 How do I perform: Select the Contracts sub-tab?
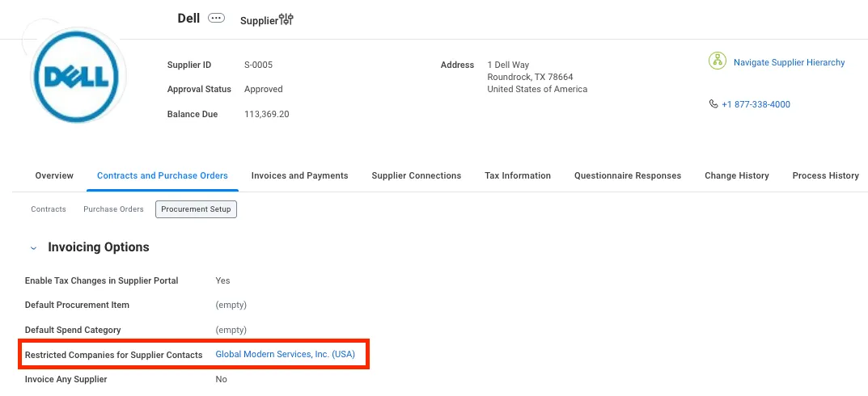49,209
